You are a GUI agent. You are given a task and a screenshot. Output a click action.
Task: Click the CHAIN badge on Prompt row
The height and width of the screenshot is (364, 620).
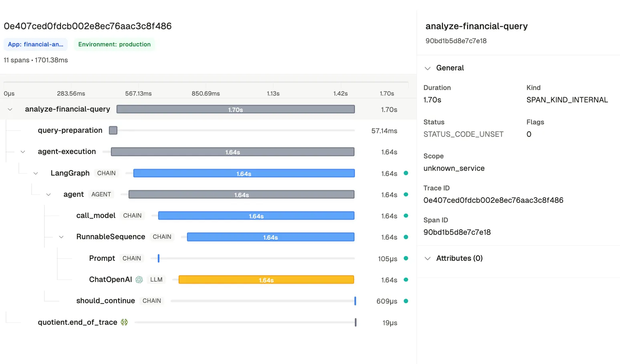point(132,258)
